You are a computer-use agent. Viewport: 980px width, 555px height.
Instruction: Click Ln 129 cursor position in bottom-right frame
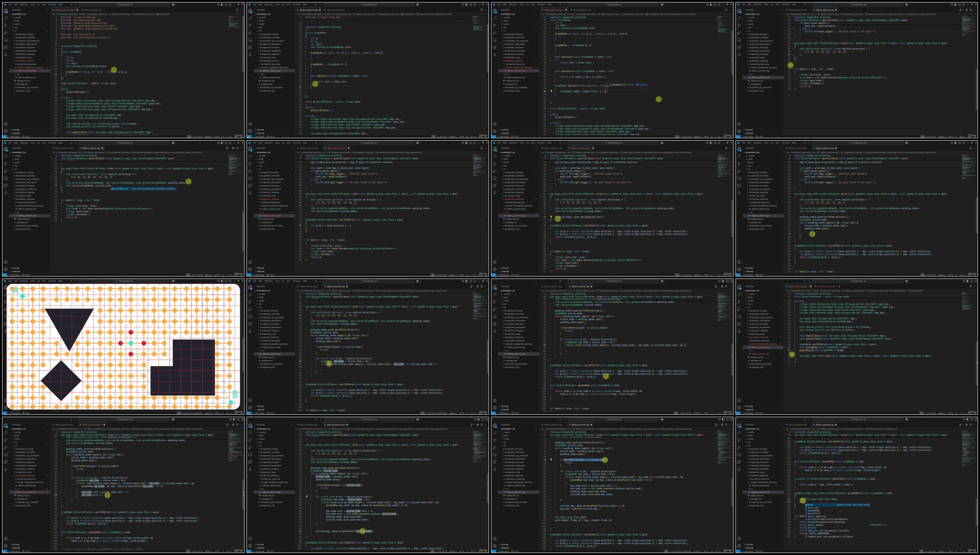tap(931, 551)
